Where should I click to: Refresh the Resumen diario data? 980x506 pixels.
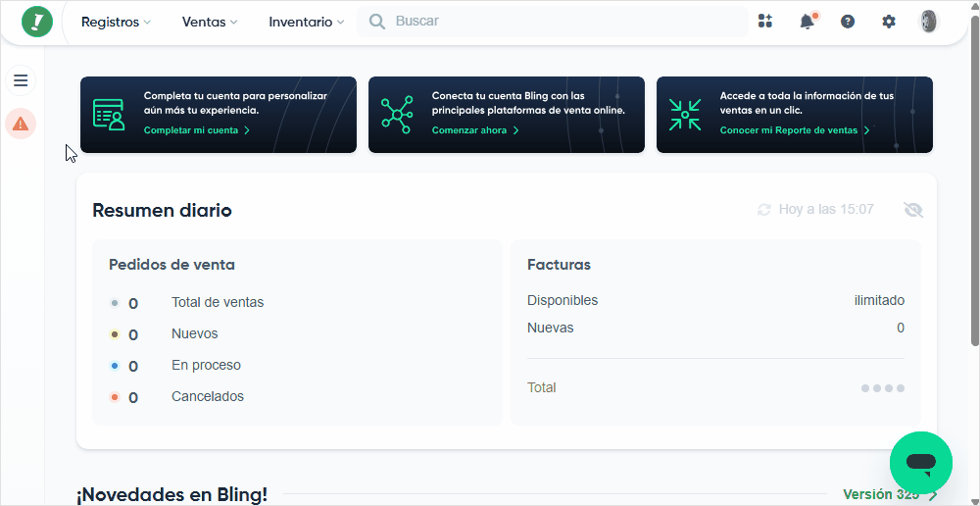pyautogui.click(x=763, y=210)
